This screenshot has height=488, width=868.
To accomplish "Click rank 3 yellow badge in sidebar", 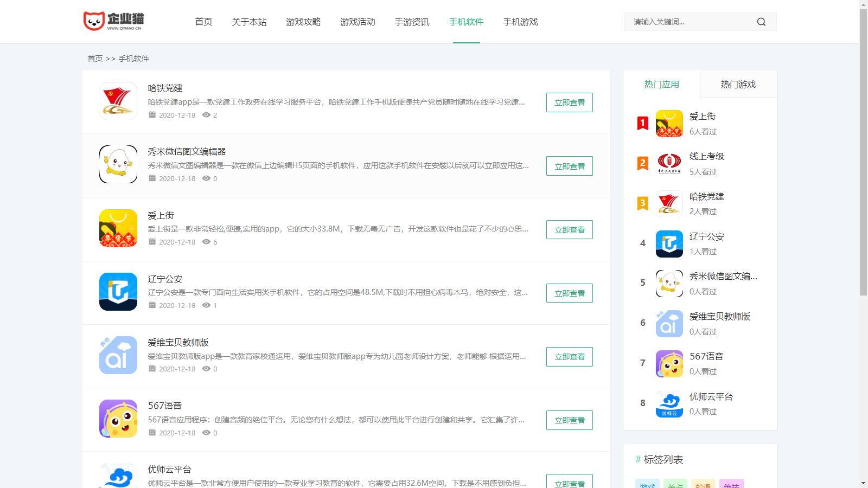I will pyautogui.click(x=643, y=203).
